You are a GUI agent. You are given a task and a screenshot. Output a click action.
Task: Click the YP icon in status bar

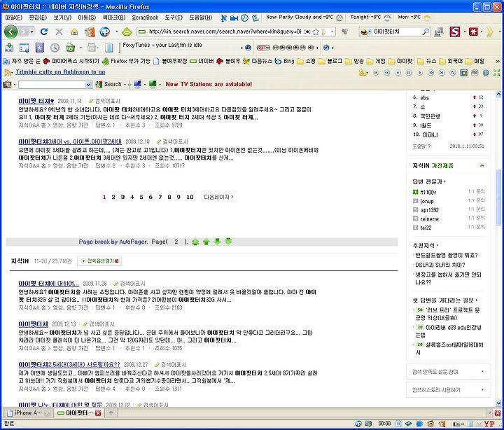click(x=489, y=424)
